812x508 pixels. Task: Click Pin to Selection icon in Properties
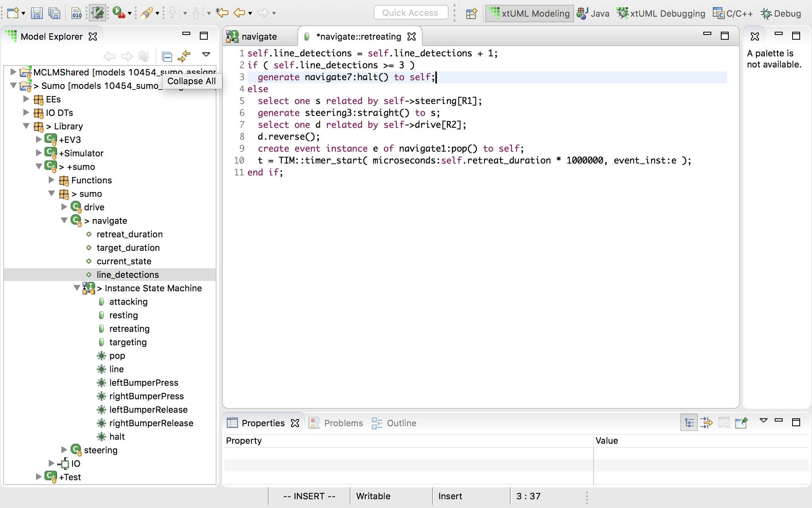[741, 423]
